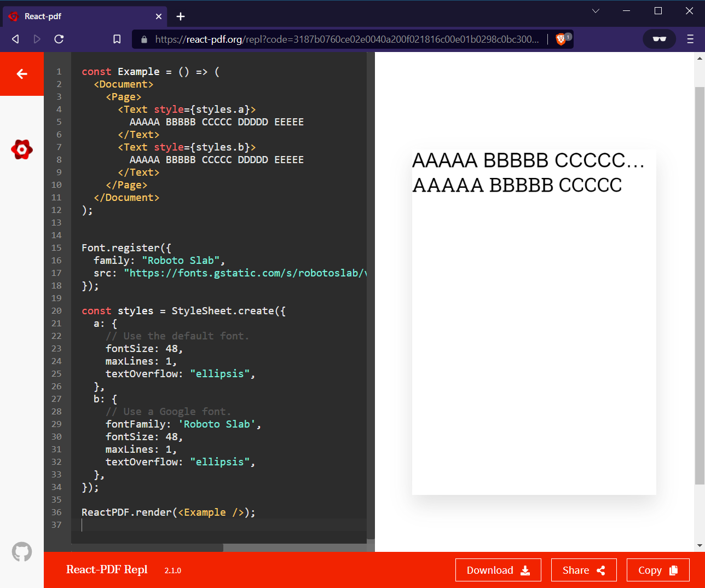The image size is (705, 588).
Task: Open the GitHub icon at bottom left
Action: tap(21, 551)
